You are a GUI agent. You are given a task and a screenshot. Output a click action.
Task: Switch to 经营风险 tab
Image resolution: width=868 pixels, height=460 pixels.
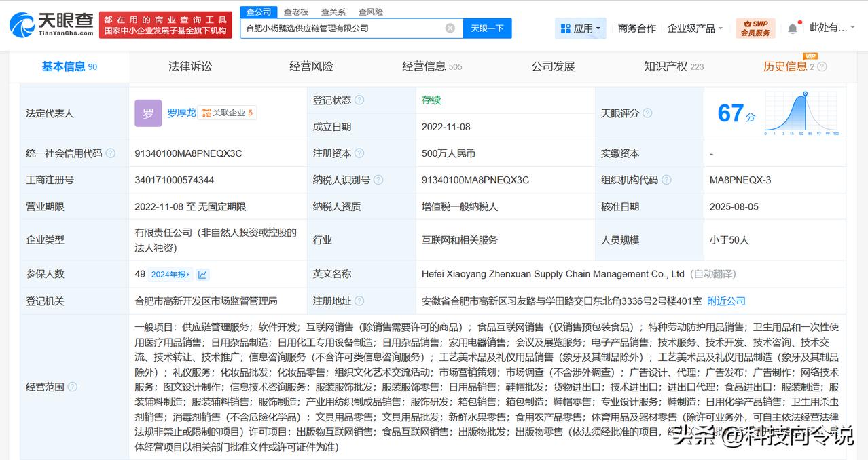click(311, 66)
